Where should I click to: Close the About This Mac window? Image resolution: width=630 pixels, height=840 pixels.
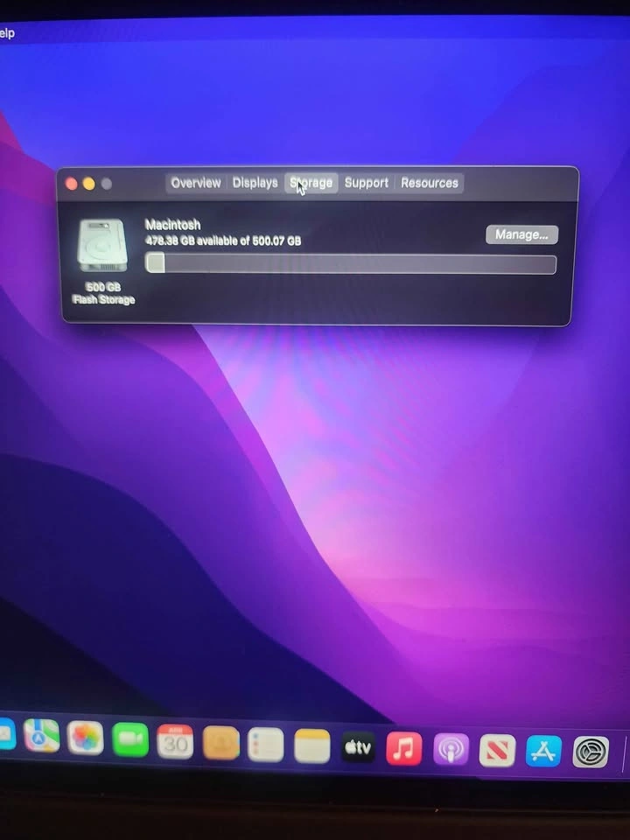pyautogui.click(x=71, y=184)
